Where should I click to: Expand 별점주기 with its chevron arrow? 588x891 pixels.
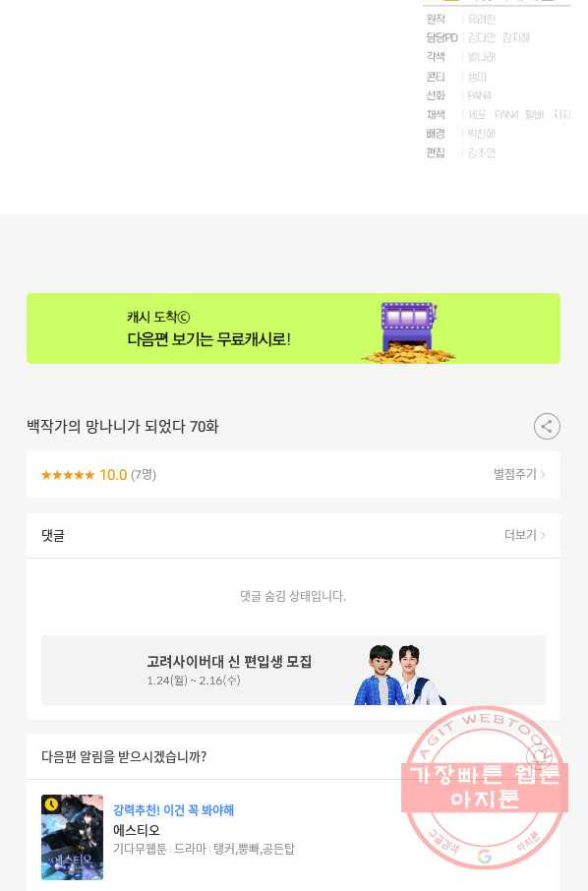coord(519,474)
